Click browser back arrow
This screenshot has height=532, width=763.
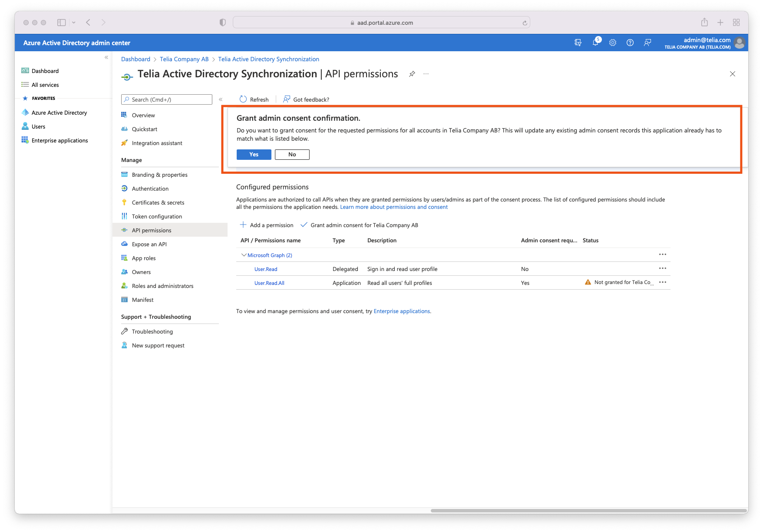click(x=88, y=22)
